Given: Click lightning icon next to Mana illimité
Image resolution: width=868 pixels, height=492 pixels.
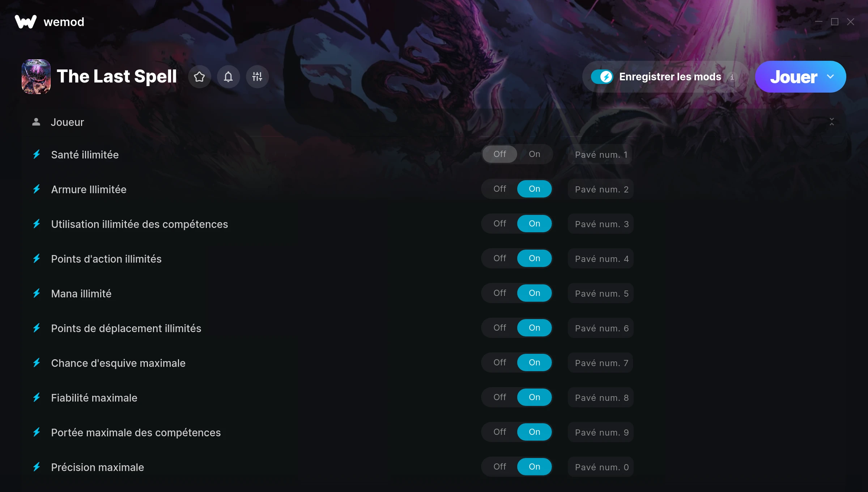Looking at the screenshot, I should pos(37,293).
